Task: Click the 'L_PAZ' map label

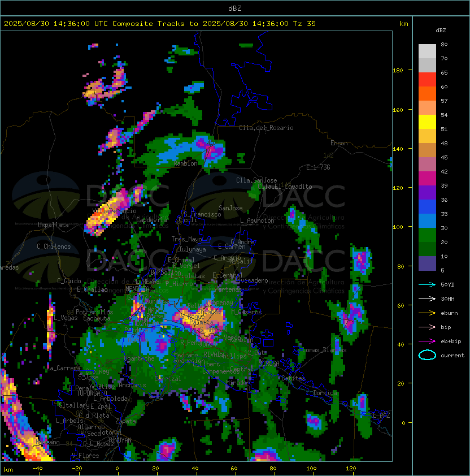Action: coord(381,416)
